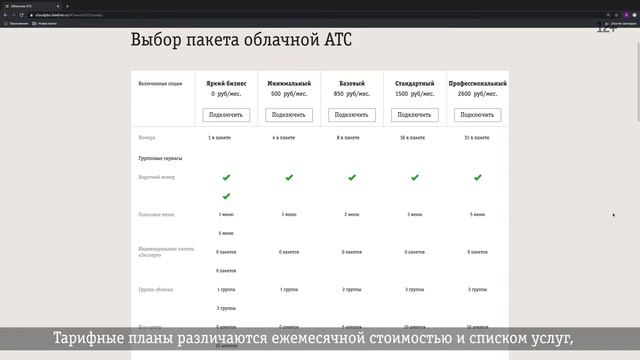640x360 pixels.
Task: Click the 16 в пакете cell
Action: tap(412, 138)
